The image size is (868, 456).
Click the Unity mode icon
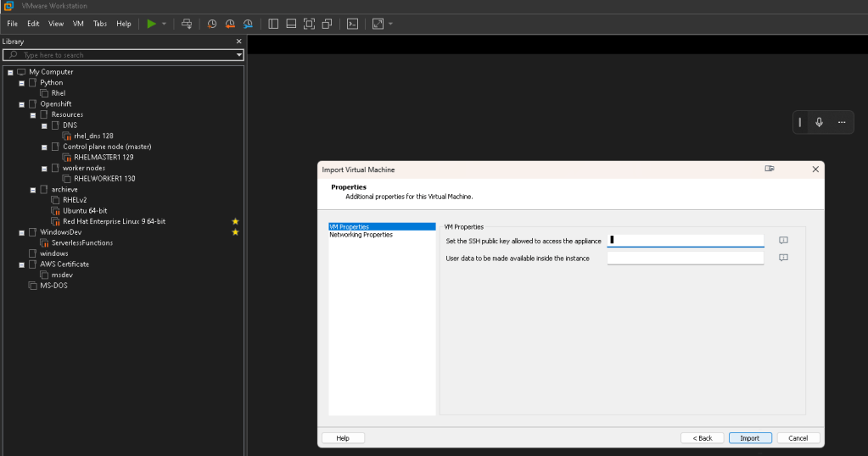click(328, 24)
